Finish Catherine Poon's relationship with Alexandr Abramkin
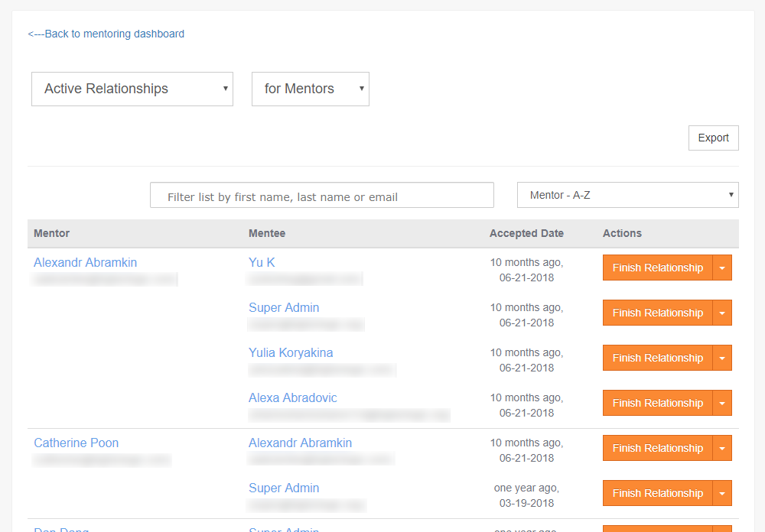Image resolution: width=765 pixels, height=532 pixels. pyautogui.click(x=658, y=448)
